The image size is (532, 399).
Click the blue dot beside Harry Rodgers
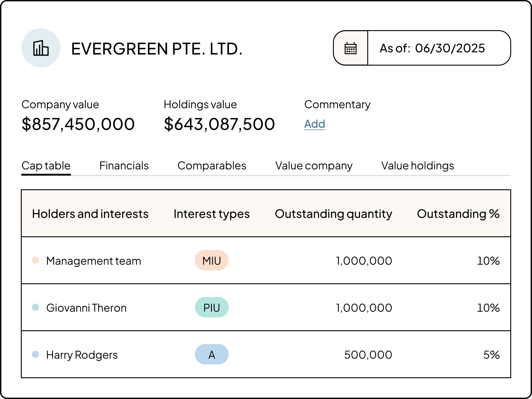click(36, 354)
